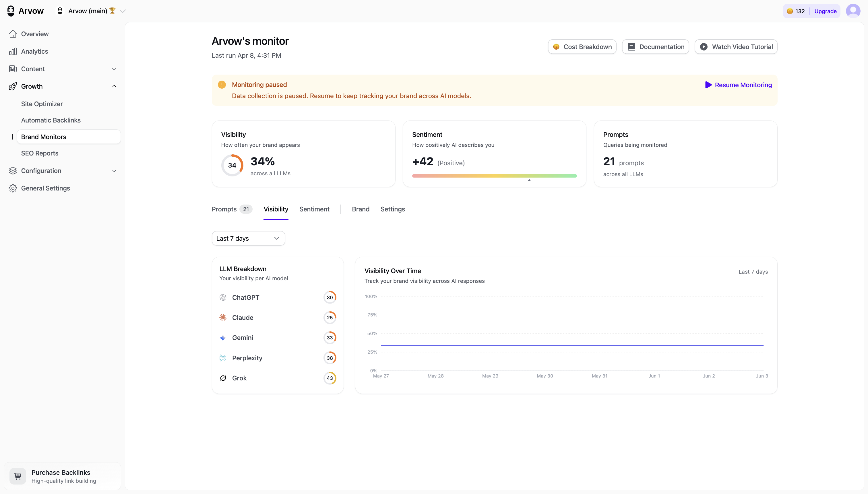This screenshot has width=868, height=494.
Task: Click the Analytics bar chart icon
Action: 13,51
